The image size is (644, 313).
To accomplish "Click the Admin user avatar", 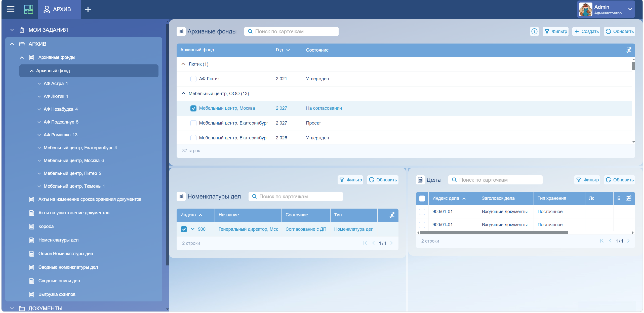I will pos(585,10).
